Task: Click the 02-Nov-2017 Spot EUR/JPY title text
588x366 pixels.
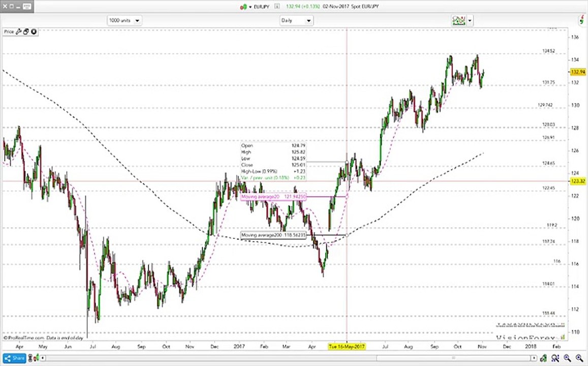Action: pos(350,7)
